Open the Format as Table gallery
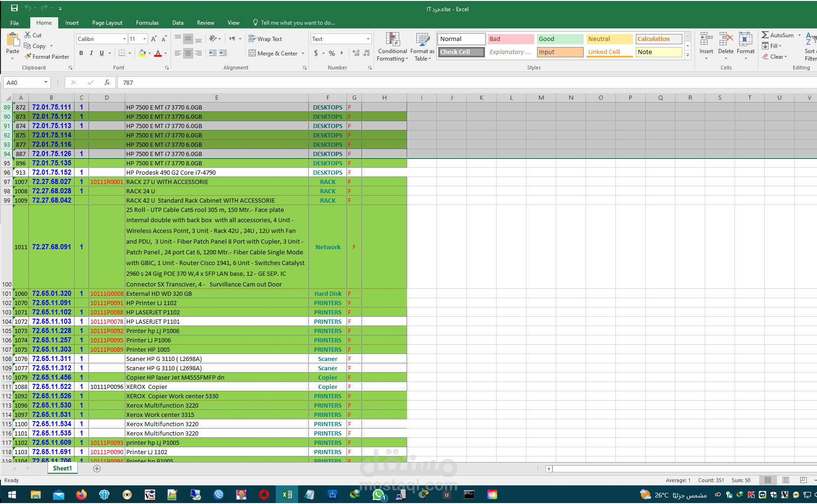 (422, 47)
